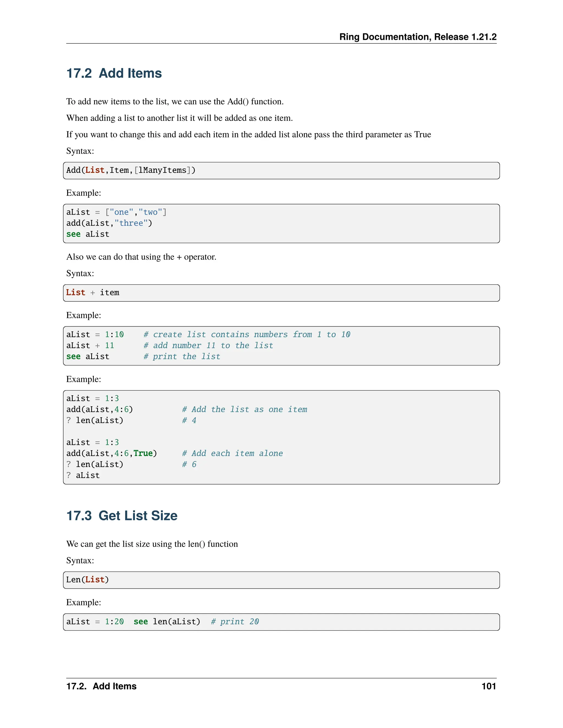The width and height of the screenshot is (563, 728).
Task: Click the sentence about the + operator
Action: click(x=141, y=257)
